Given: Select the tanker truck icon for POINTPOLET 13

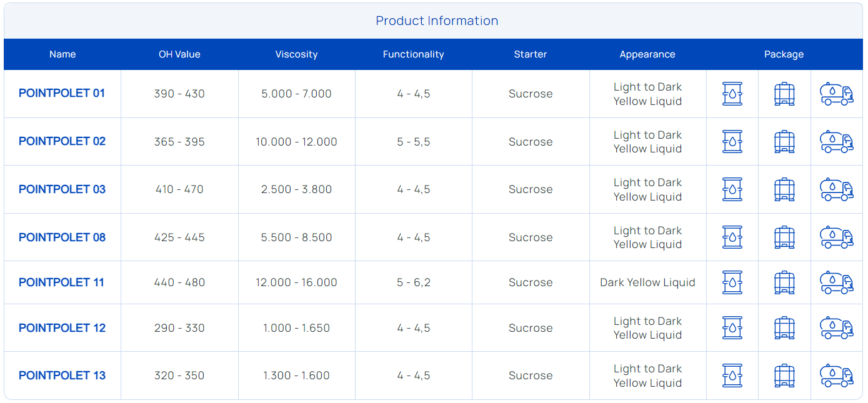Looking at the screenshot, I should click(x=836, y=376).
